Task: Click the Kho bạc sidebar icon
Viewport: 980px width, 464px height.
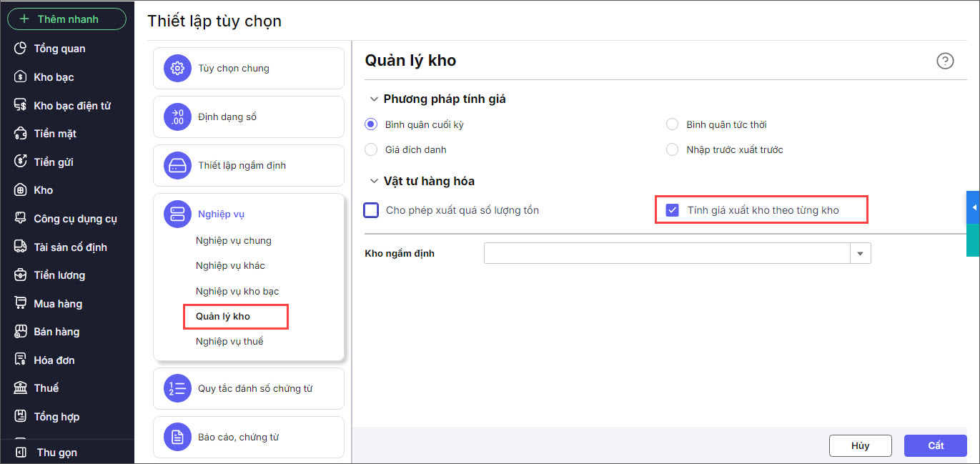Action: tap(21, 77)
